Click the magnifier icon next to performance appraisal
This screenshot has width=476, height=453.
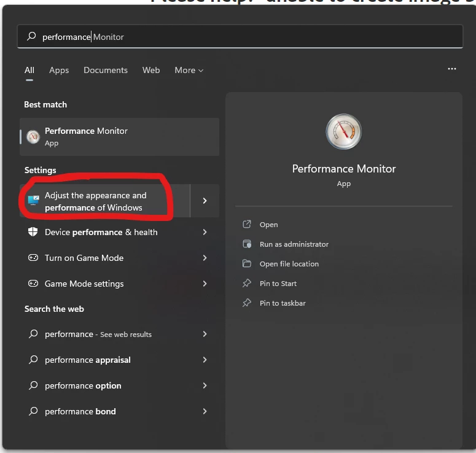tap(33, 360)
